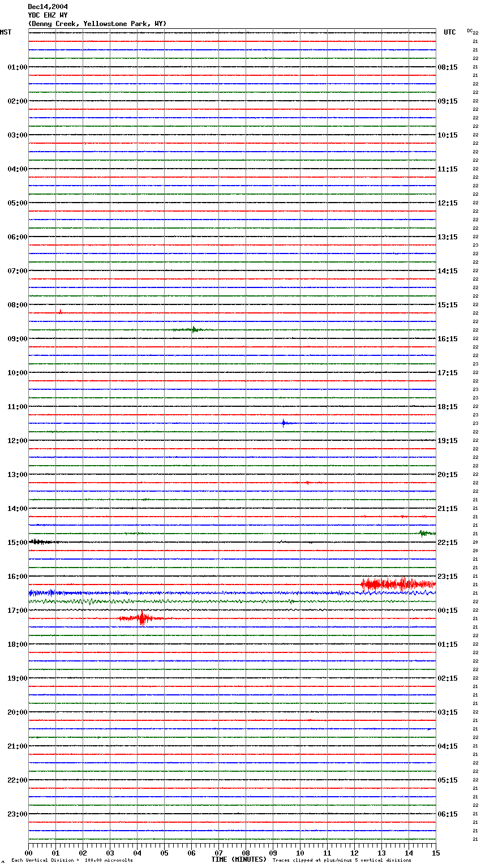Viewport: 481px width, 868px height.
Task: Select the 10:00 MST time label
Action: click(18, 373)
